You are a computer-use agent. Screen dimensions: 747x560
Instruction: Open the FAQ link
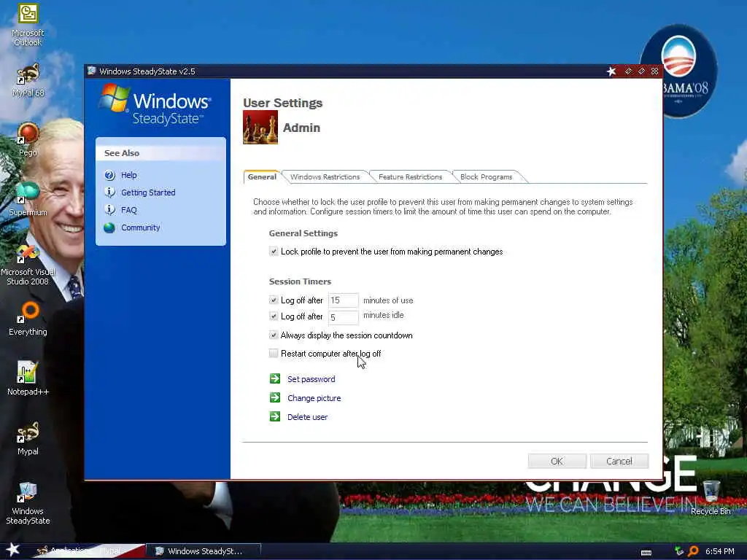click(x=128, y=210)
